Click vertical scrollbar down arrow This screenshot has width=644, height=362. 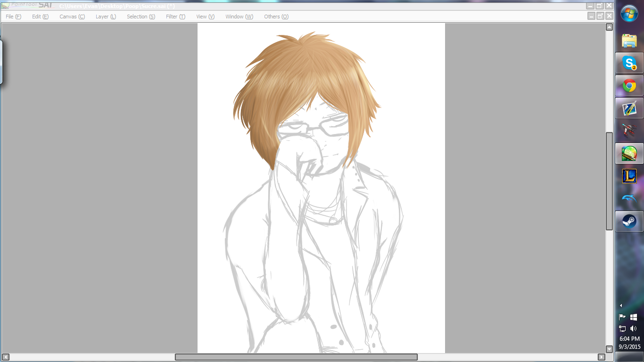pos(609,349)
